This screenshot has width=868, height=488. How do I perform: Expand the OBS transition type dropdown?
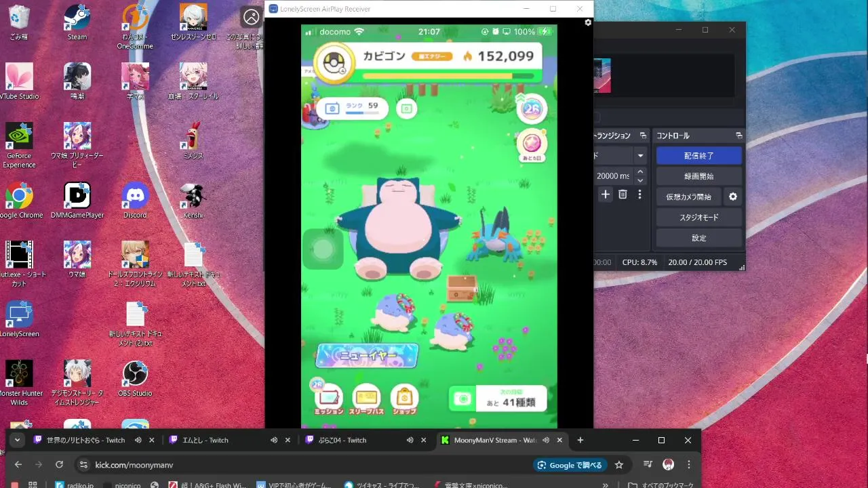tap(640, 156)
